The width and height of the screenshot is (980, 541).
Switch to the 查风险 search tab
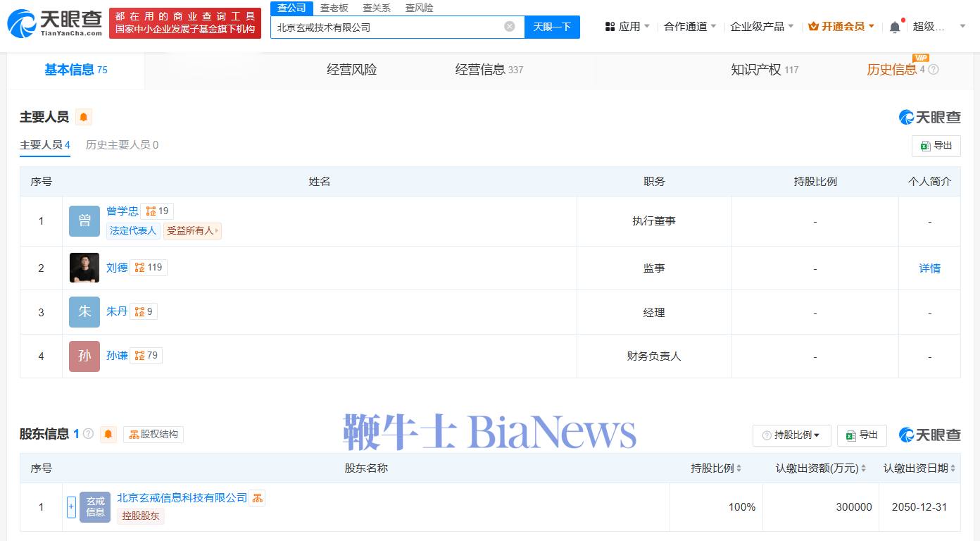click(419, 8)
